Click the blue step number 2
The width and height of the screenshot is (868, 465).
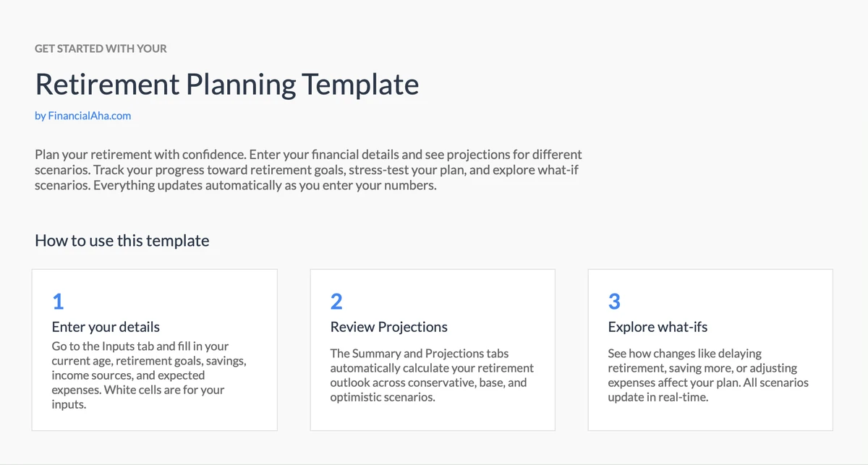pos(336,301)
